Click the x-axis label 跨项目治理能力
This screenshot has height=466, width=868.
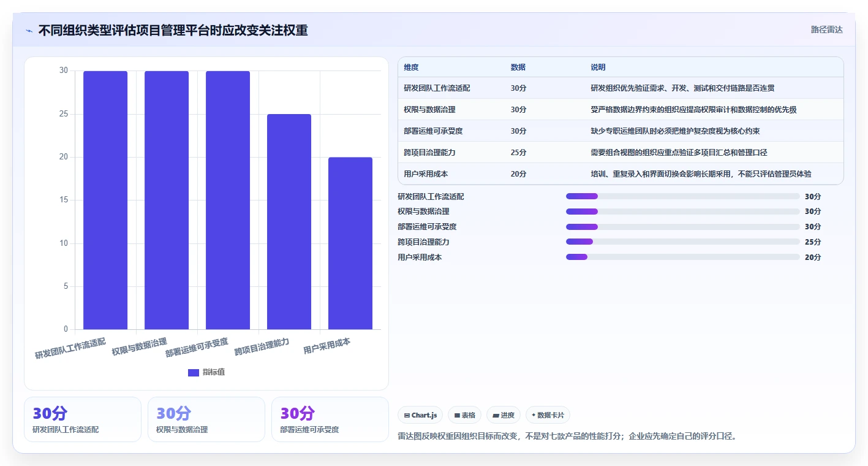point(262,346)
